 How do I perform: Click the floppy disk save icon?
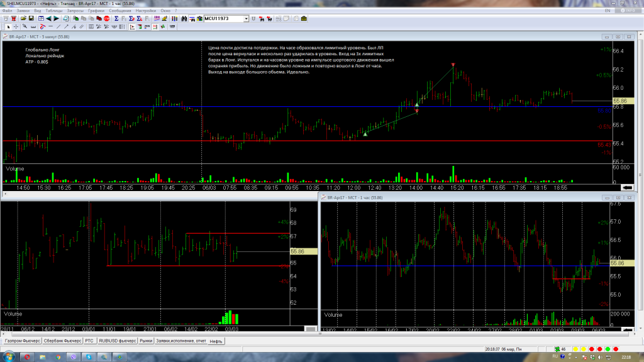coord(31,18)
